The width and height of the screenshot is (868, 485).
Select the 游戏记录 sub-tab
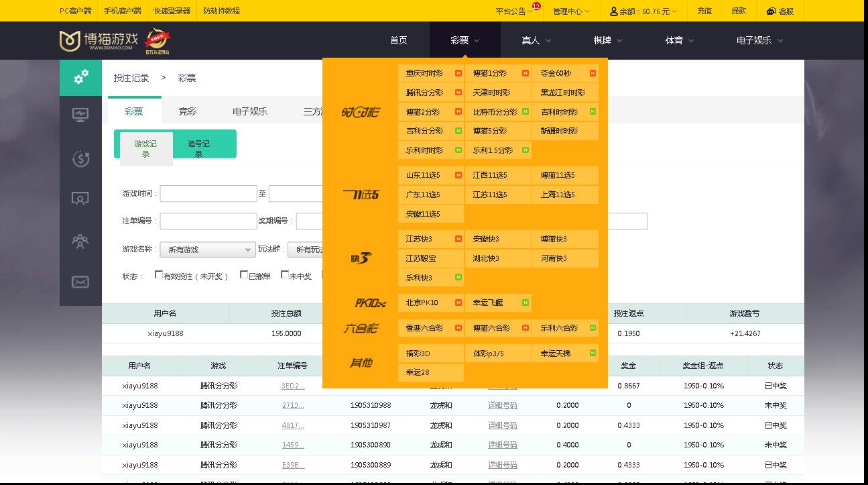[x=146, y=148]
